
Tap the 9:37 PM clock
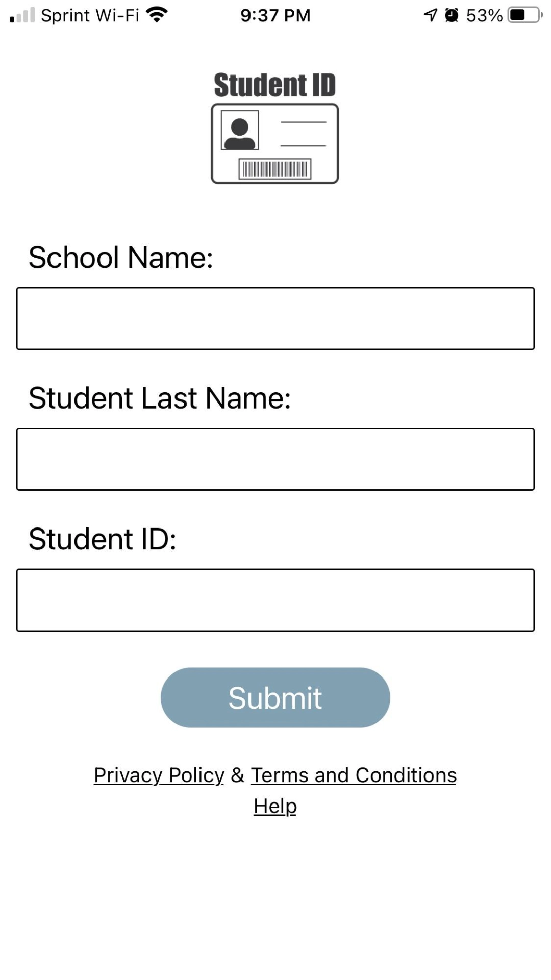pyautogui.click(x=275, y=15)
